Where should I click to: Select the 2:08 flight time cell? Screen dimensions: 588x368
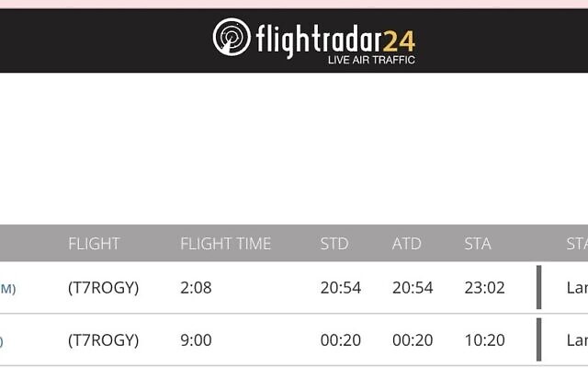pos(196,288)
